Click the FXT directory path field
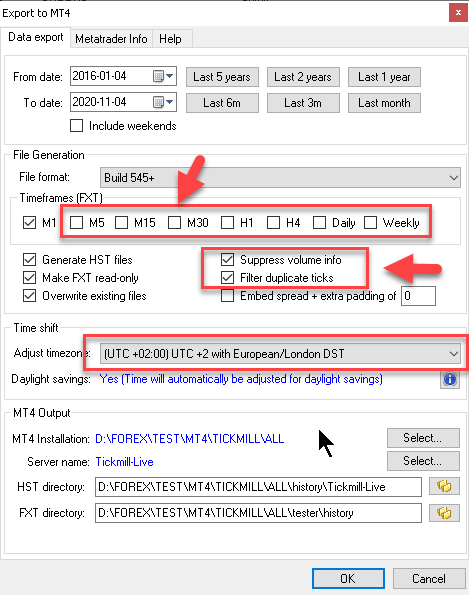Image resolution: width=469 pixels, height=595 pixels. point(258,513)
